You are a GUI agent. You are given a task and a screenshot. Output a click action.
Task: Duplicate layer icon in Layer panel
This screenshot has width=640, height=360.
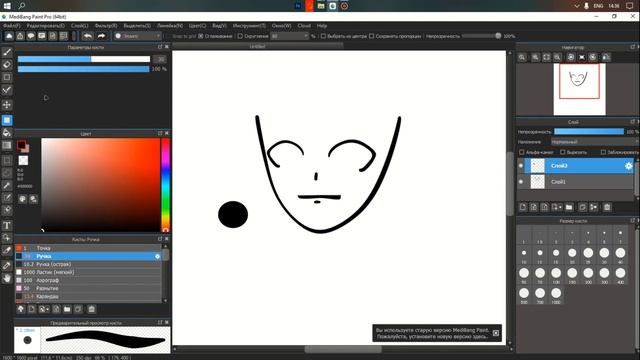coord(582,207)
